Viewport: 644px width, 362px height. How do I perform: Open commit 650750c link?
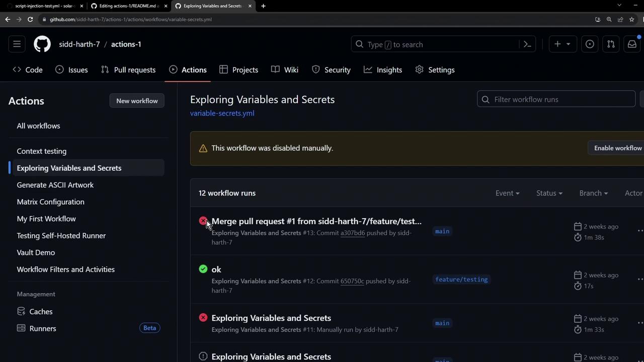(352, 281)
